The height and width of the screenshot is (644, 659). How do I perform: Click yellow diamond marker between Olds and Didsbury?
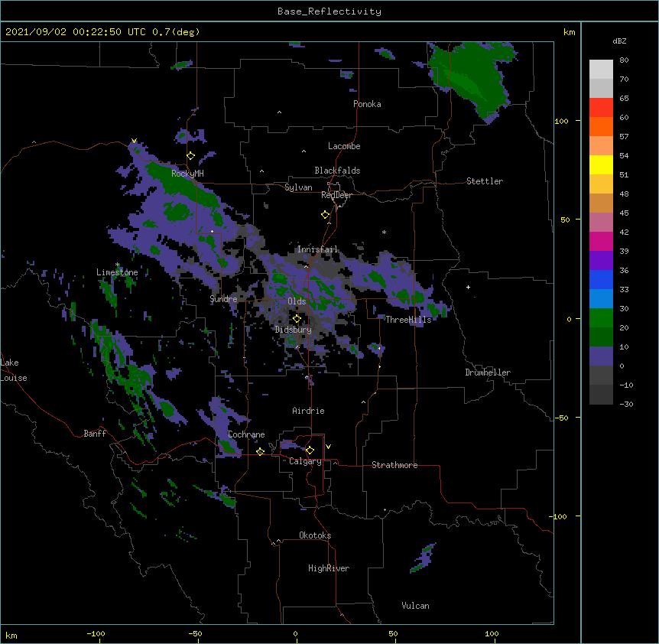click(x=297, y=319)
